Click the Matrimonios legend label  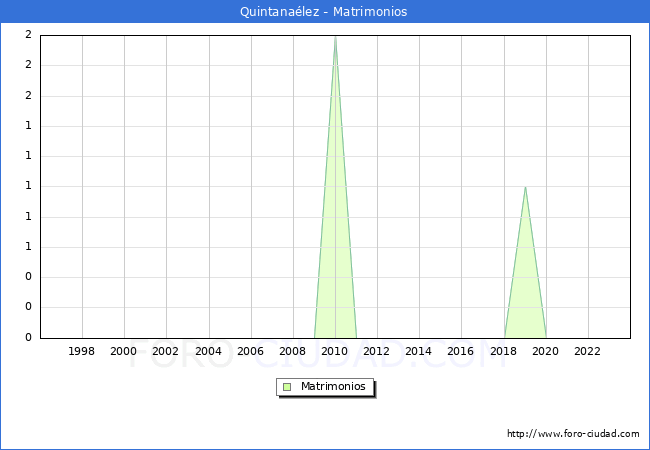[x=333, y=386]
